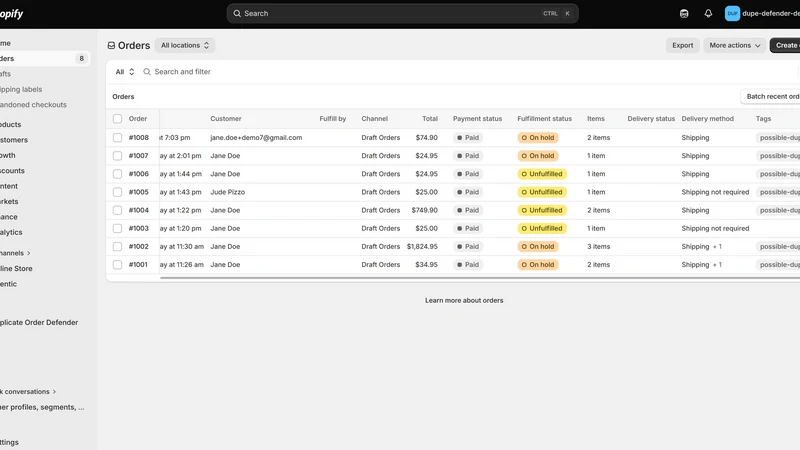Open Abandoned checkouts in the sidebar
Viewport: 800px width, 450px height.
pyautogui.click(x=33, y=105)
